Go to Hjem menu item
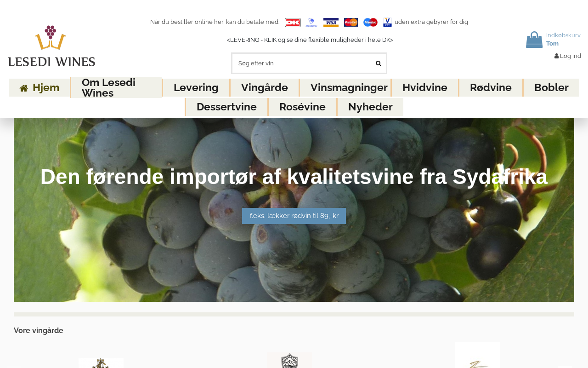Screen dimensions: 588x368 pyautogui.click(x=40, y=87)
